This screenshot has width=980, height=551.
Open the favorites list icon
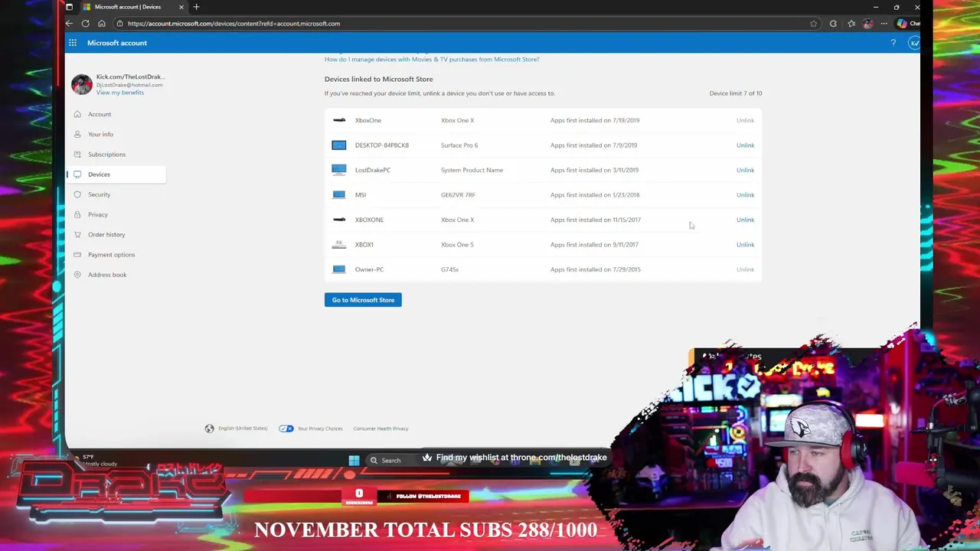pyautogui.click(x=851, y=24)
